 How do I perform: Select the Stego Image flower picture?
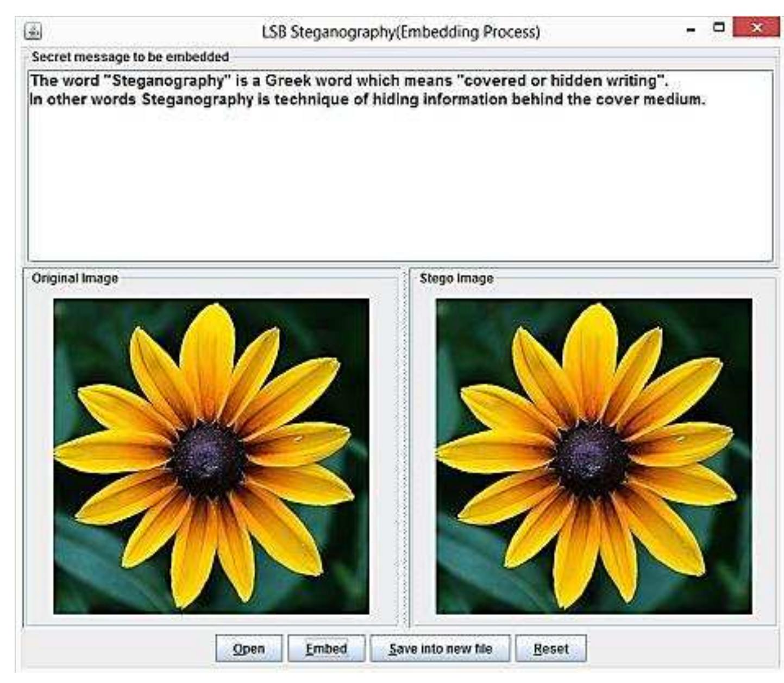click(594, 456)
